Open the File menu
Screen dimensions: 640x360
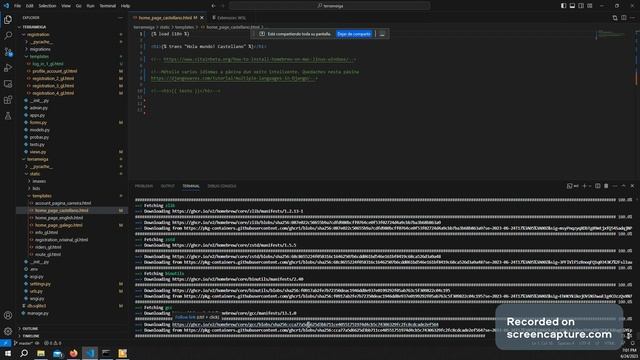[17, 6]
